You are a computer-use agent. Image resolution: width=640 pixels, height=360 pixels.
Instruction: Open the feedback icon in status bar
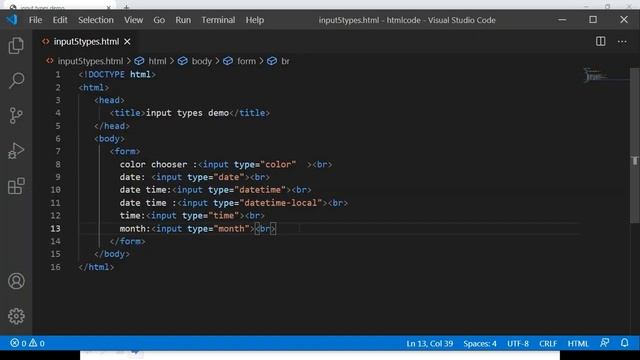(604, 343)
